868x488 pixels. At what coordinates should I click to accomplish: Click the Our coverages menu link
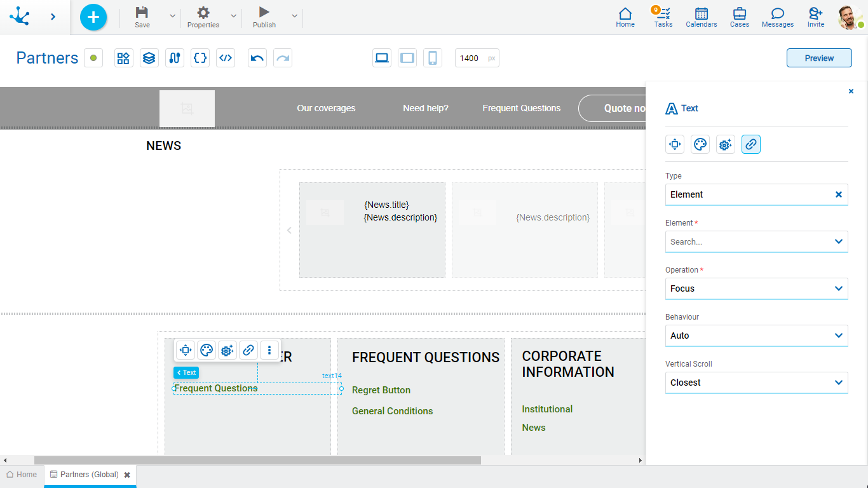326,108
